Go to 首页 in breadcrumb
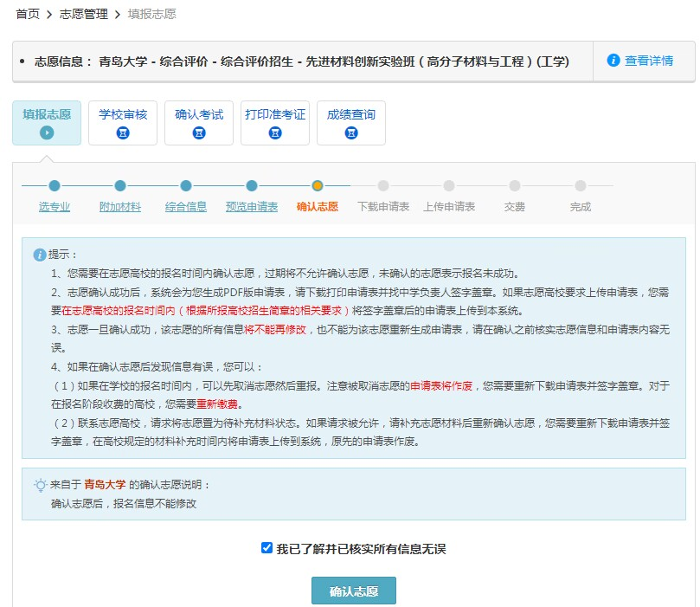Image resolution: width=700 pixels, height=607 pixels. click(x=28, y=14)
